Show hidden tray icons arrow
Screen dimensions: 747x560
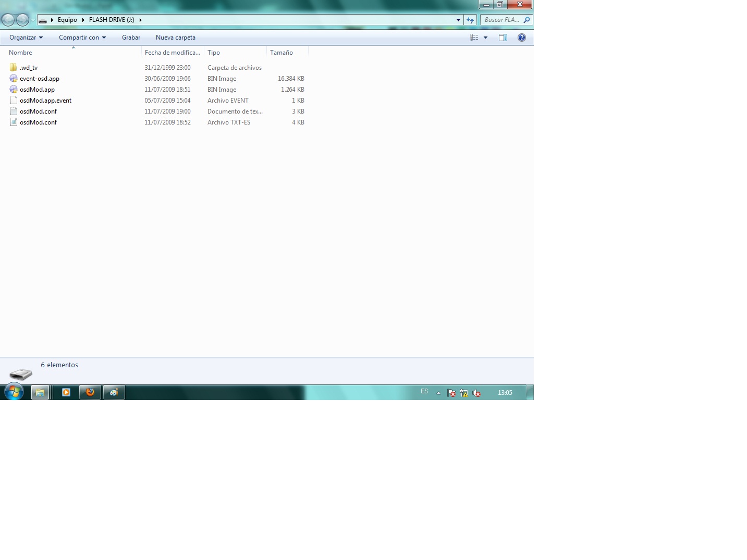pyautogui.click(x=438, y=393)
